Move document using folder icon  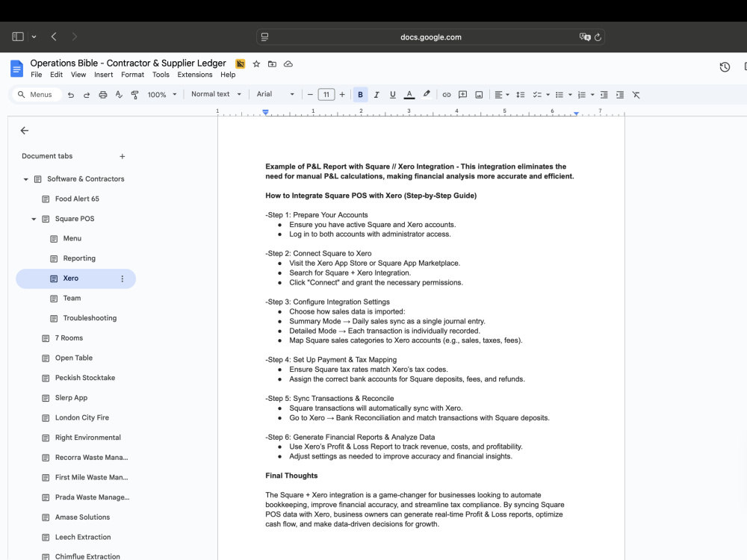point(272,63)
